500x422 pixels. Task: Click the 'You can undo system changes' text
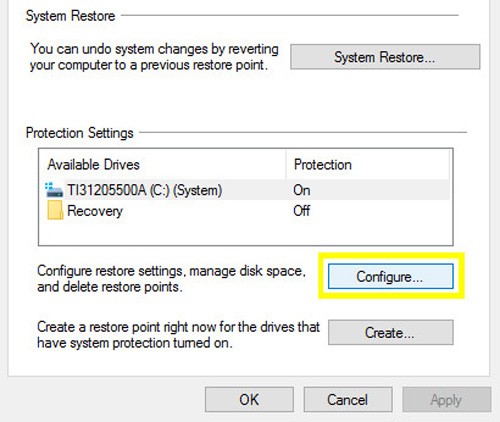click(x=154, y=57)
